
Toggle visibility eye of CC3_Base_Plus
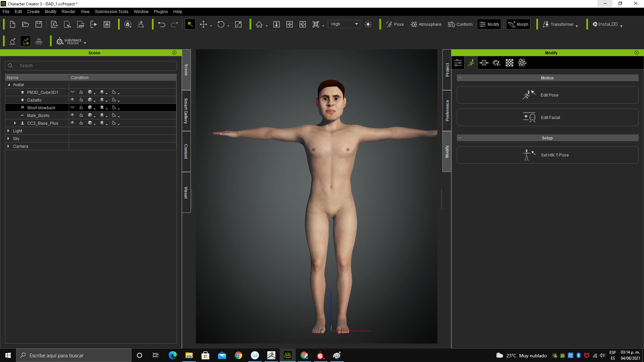(72, 123)
